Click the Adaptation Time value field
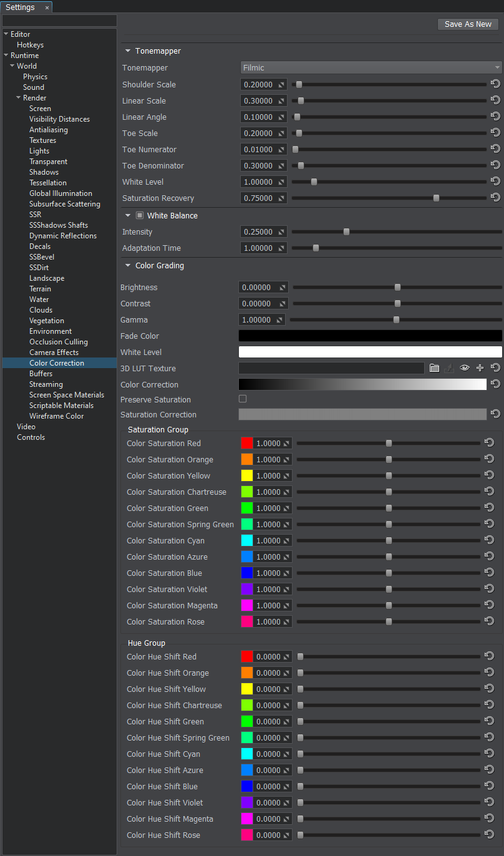The height and width of the screenshot is (856, 504). 264,248
